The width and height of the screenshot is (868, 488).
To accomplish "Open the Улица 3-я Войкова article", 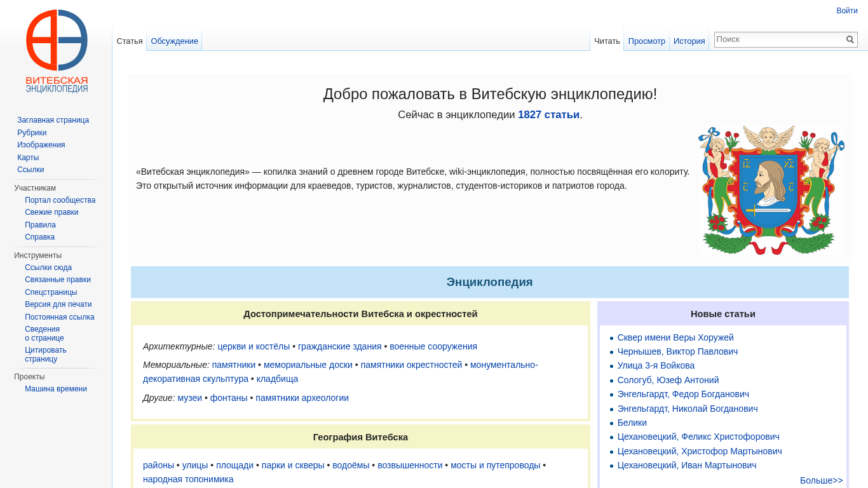I will (656, 365).
